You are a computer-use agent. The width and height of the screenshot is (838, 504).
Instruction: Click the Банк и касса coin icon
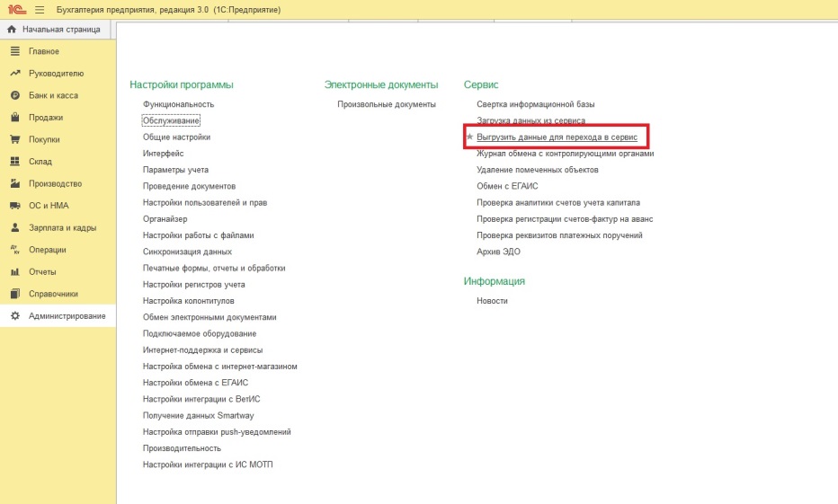tap(15, 95)
